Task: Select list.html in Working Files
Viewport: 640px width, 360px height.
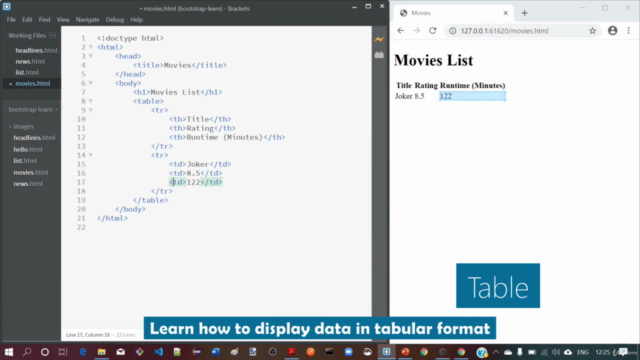Action: click(27, 72)
